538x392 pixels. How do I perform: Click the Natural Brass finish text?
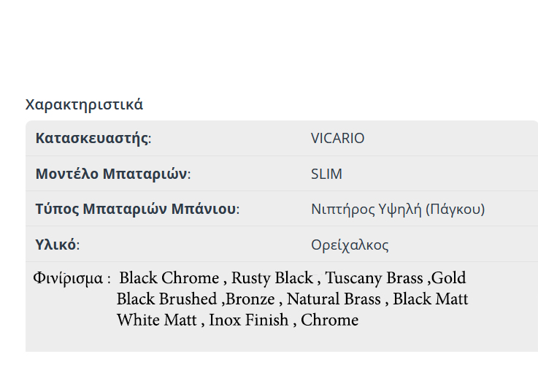tap(334, 299)
